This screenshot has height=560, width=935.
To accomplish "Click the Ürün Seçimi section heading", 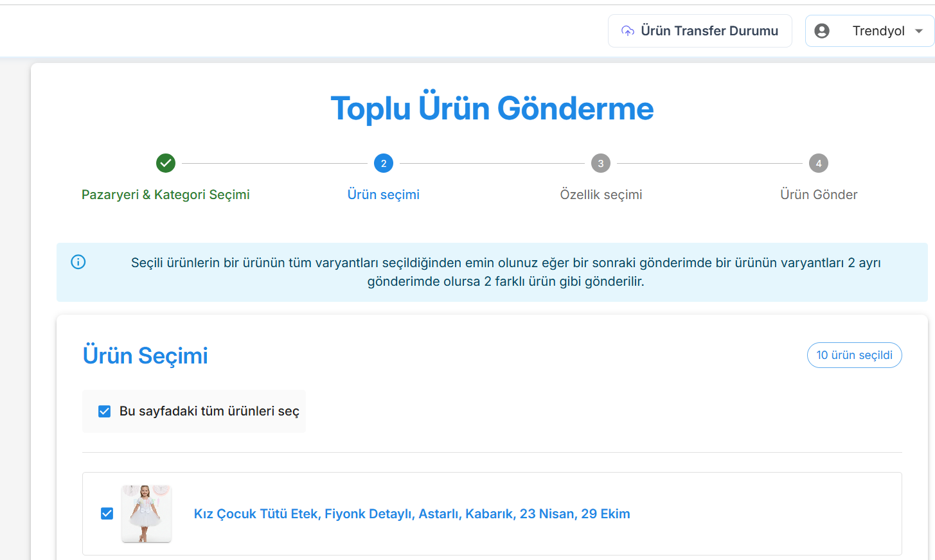I will pyautogui.click(x=145, y=356).
